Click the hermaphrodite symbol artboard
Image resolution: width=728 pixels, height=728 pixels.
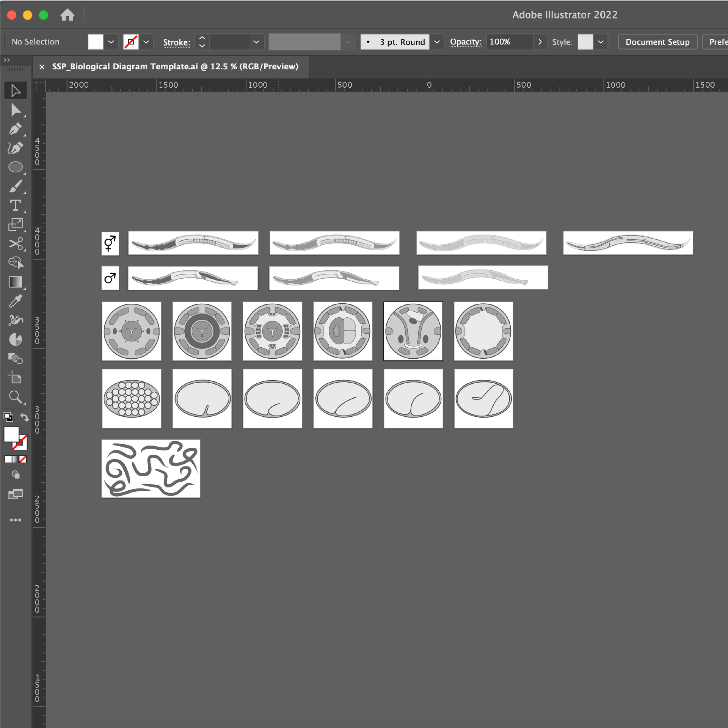110,243
